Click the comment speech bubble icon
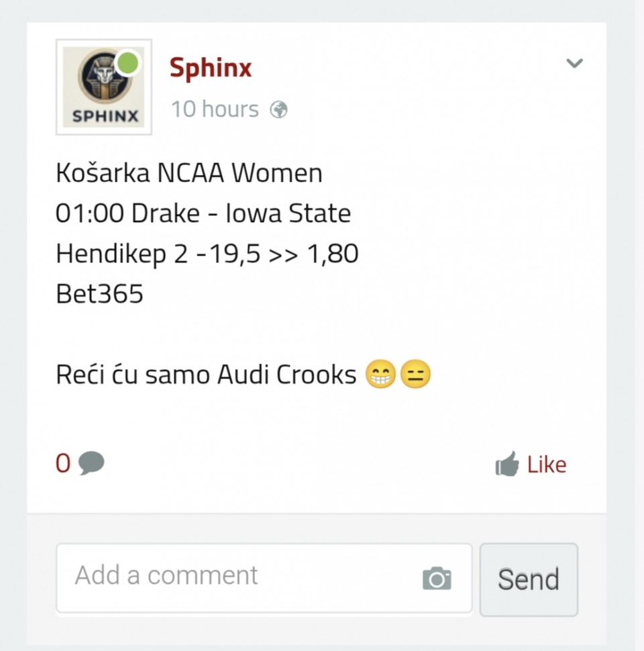644x651 pixels. 91,463
